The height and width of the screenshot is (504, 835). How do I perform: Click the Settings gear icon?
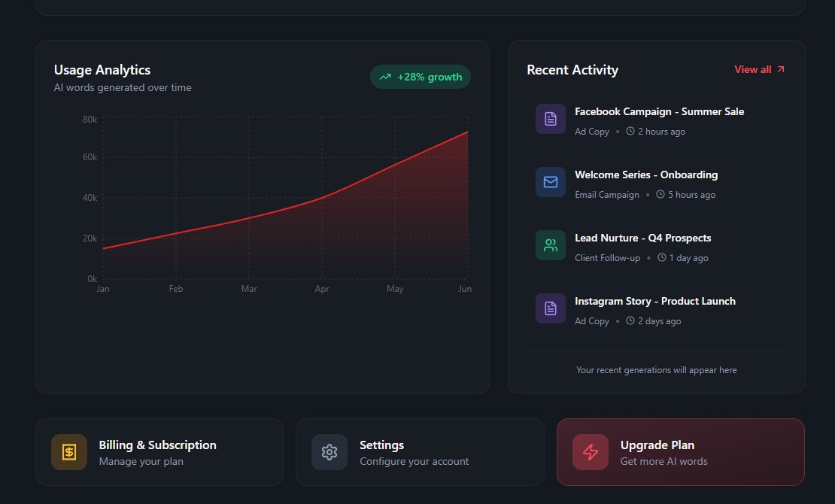click(x=329, y=452)
